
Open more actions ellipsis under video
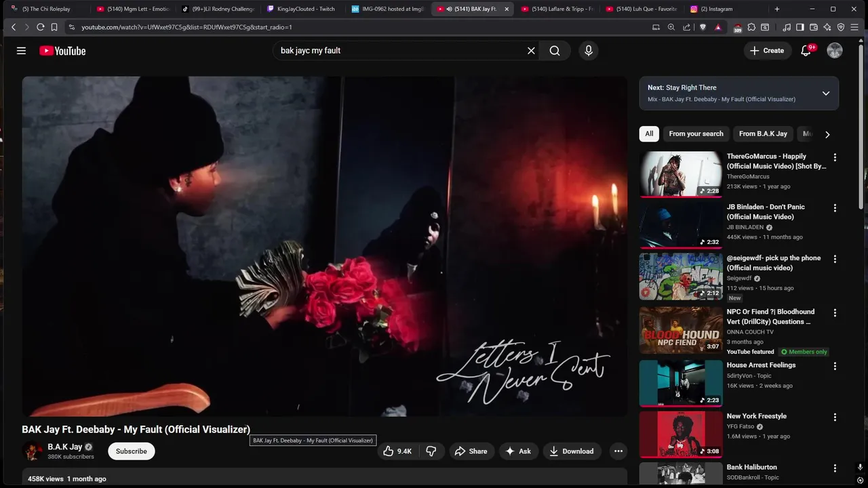click(x=618, y=451)
